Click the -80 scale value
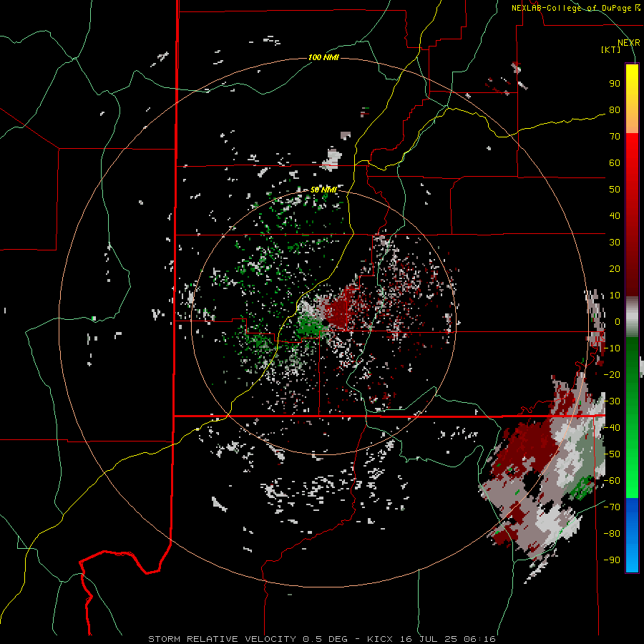This screenshot has height=644, width=644. coord(612,534)
